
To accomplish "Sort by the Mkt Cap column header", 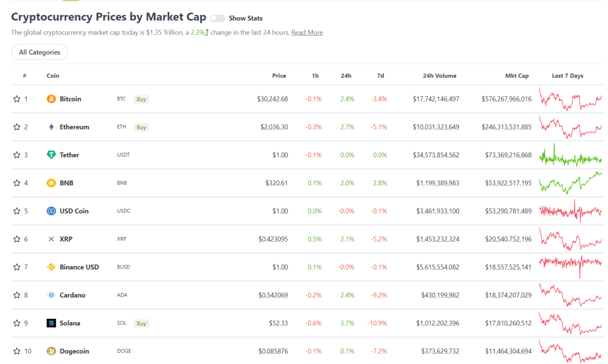I will [517, 75].
